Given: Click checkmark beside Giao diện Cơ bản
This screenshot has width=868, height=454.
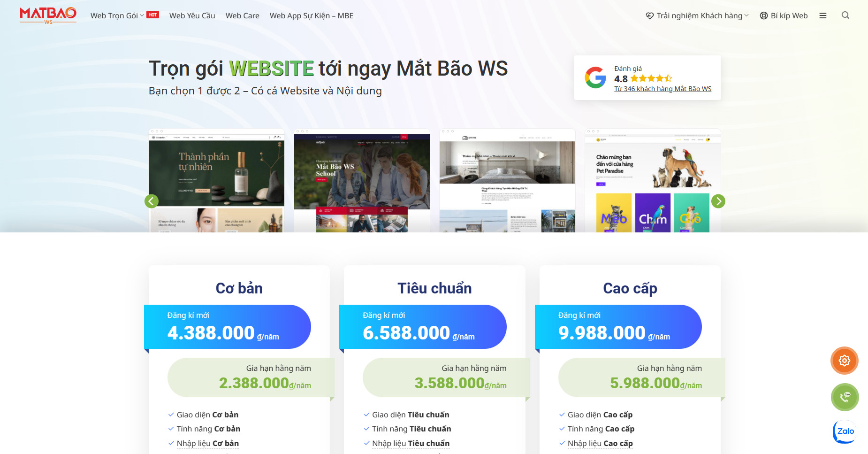Looking at the screenshot, I should [171, 415].
